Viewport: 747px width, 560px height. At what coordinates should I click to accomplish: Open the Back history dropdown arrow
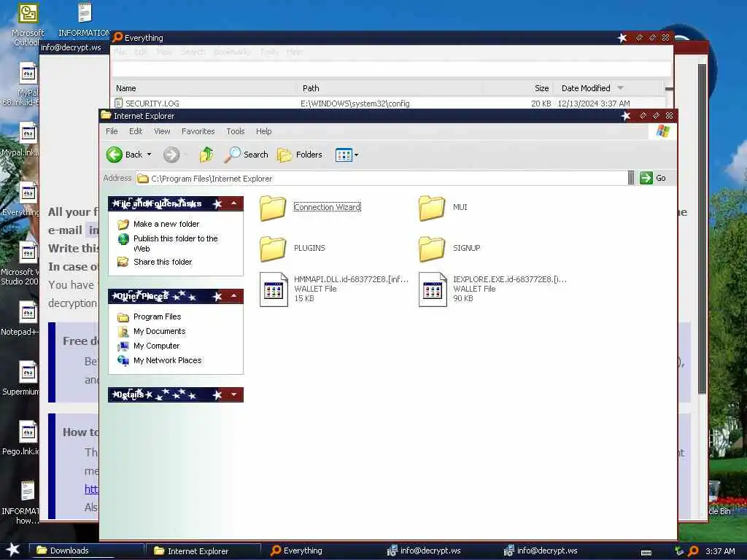click(149, 155)
